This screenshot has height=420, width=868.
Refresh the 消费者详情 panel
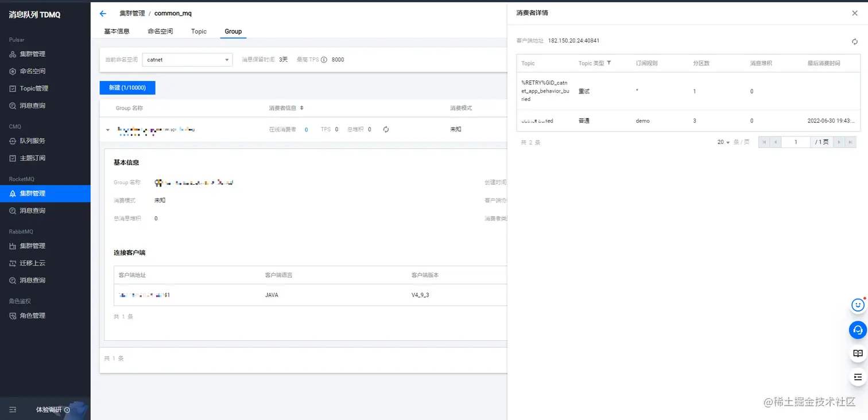(855, 41)
